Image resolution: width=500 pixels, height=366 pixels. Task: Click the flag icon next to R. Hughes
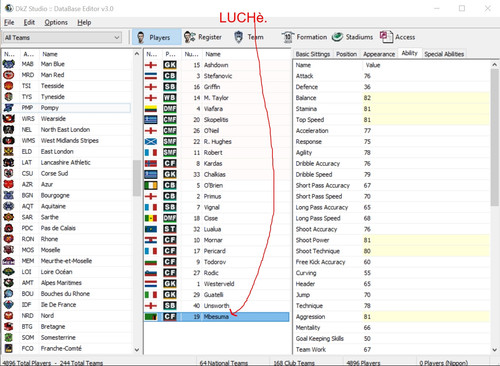pos(151,142)
